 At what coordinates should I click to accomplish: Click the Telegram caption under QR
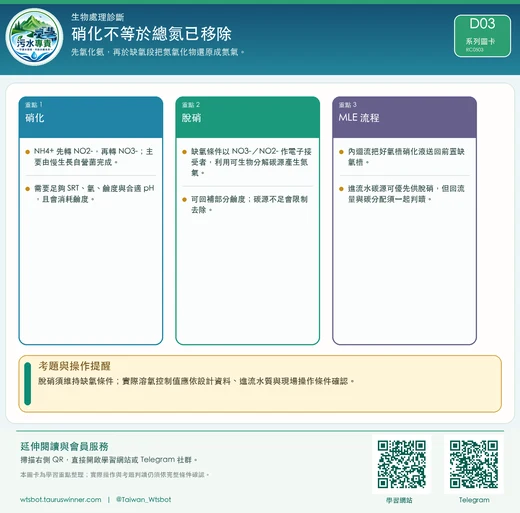[x=474, y=500]
